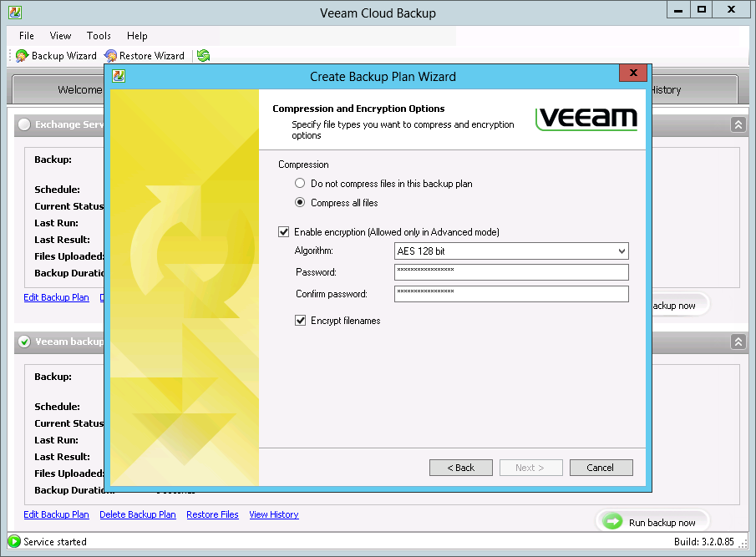Click the wizard dialog title bar icon
Screen dimensions: 756x557
click(119, 76)
